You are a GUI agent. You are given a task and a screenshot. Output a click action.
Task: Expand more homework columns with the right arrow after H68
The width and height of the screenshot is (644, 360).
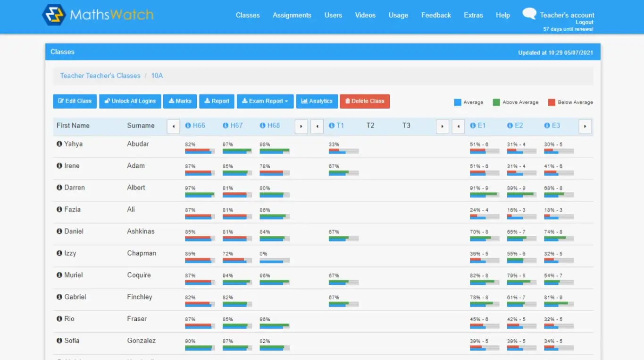tap(301, 126)
